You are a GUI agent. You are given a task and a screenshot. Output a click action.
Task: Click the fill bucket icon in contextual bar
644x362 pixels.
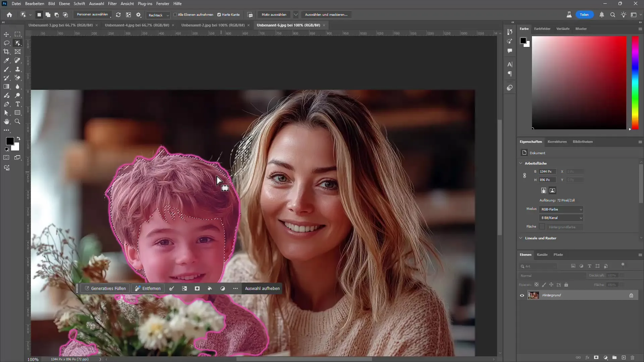pos(210,289)
